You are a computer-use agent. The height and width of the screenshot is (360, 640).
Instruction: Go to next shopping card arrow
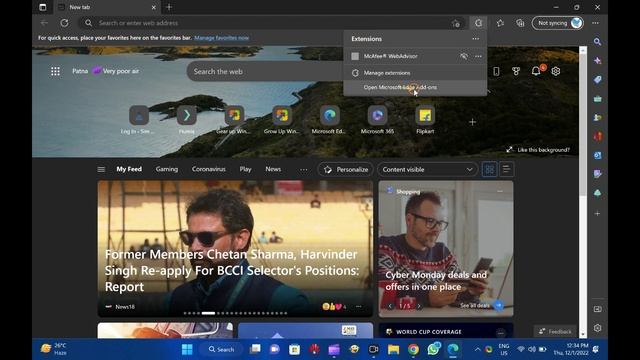[419, 306]
